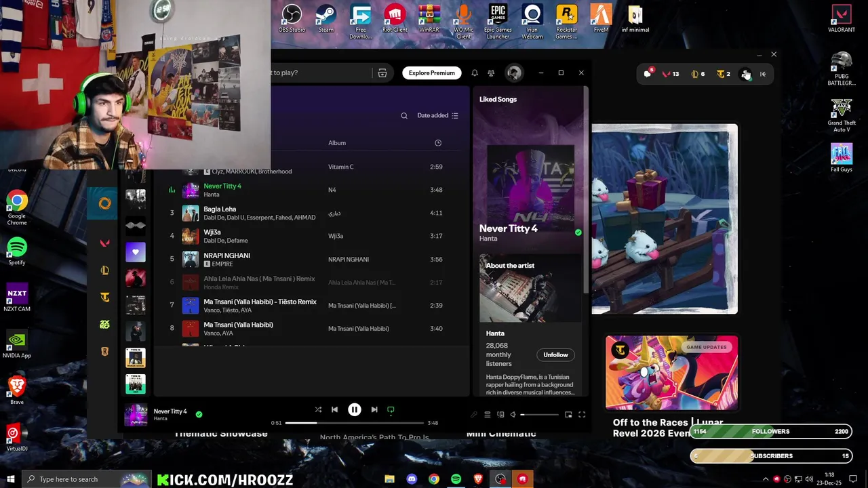
Task: Toggle shuffle in Spotify player
Action: point(318,409)
